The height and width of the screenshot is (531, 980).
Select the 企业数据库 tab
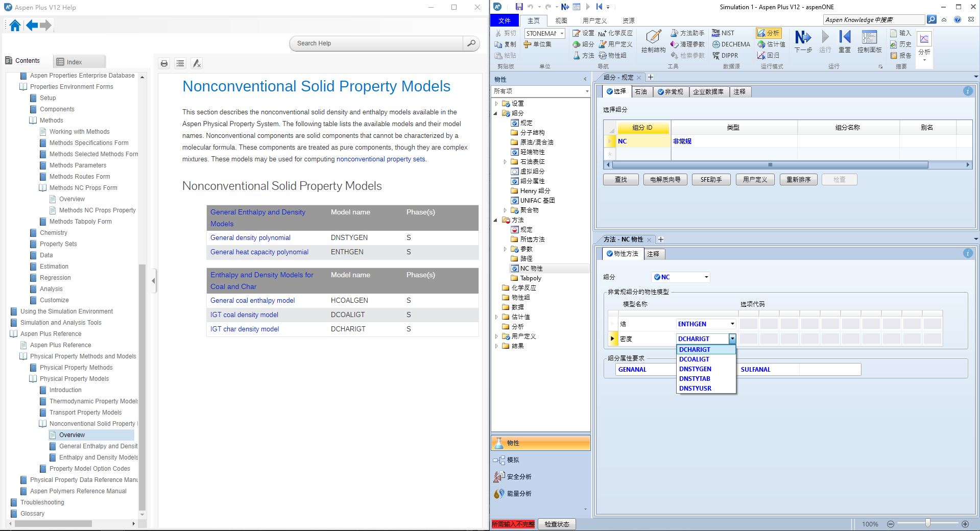click(x=708, y=91)
